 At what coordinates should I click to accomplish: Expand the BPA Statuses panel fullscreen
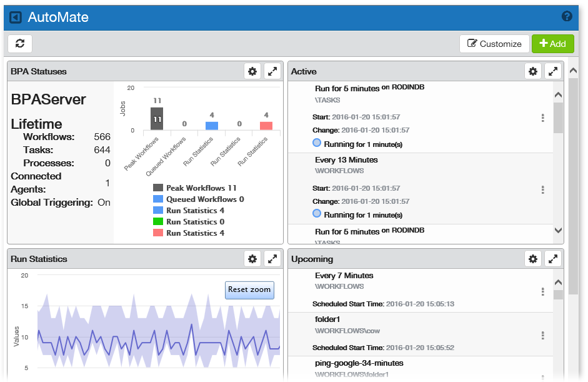(x=272, y=71)
